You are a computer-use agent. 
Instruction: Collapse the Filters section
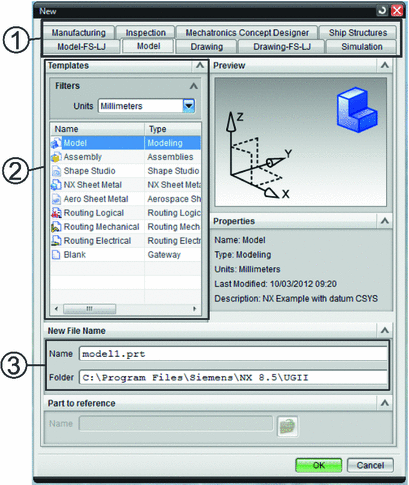coord(193,86)
